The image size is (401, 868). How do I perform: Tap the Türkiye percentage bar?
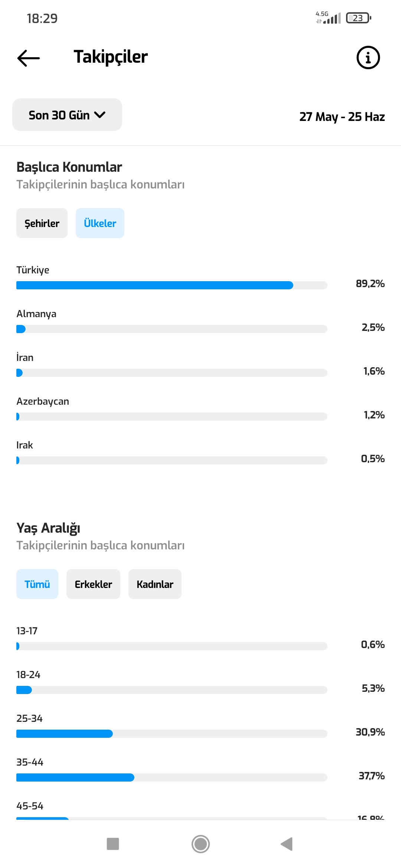172,285
